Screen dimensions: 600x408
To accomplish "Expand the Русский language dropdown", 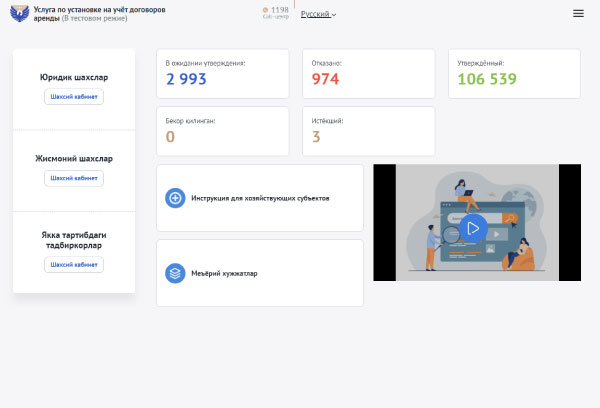I will coord(317,14).
